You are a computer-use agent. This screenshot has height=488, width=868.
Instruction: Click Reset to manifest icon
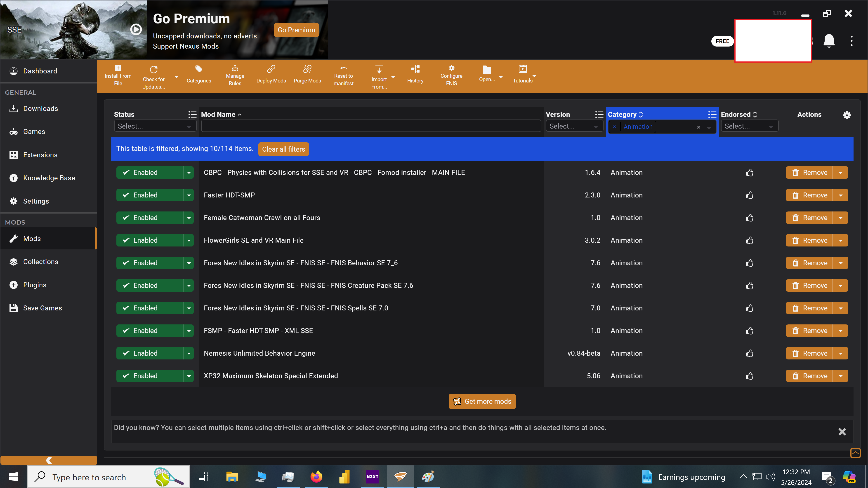(x=343, y=68)
